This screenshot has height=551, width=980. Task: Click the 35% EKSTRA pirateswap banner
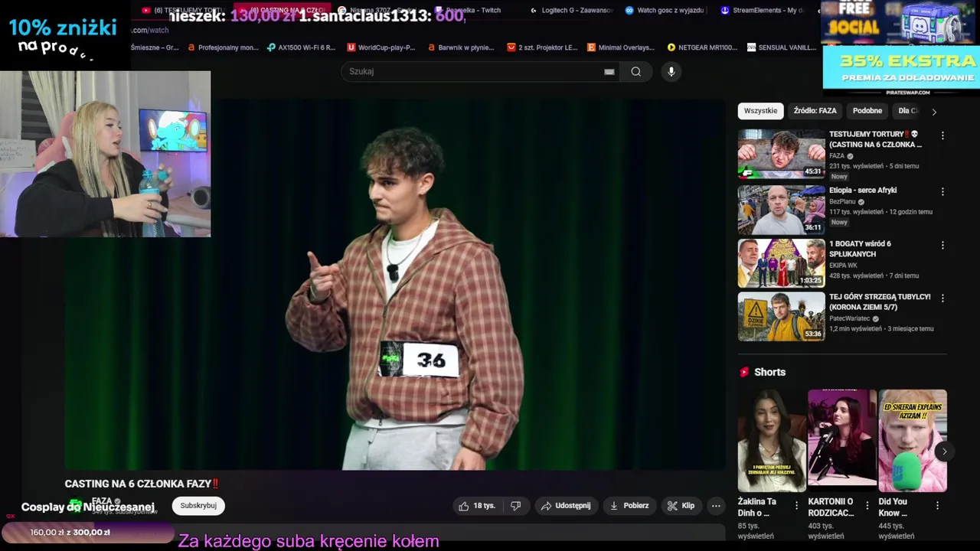pos(900,69)
